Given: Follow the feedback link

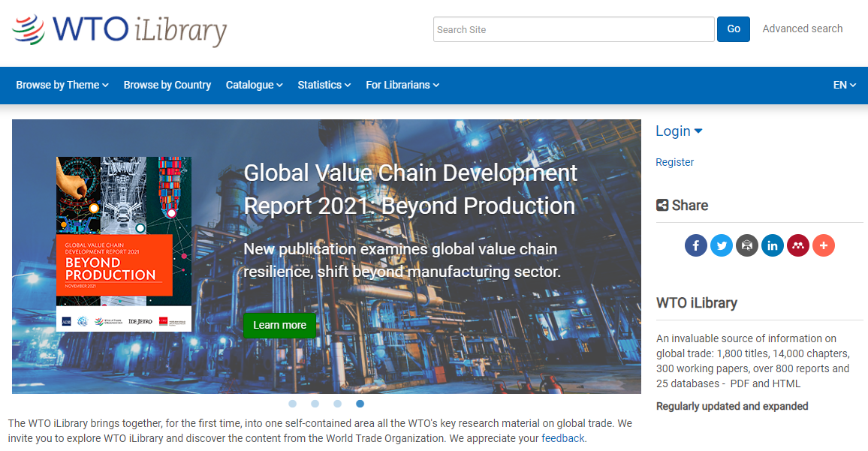Looking at the screenshot, I should (562, 438).
